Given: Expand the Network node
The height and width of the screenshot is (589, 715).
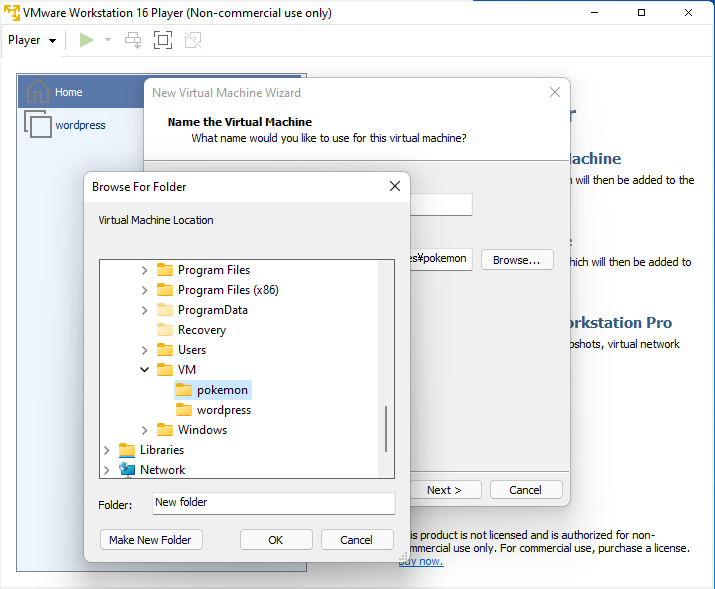Looking at the screenshot, I should click(x=106, y=470).
